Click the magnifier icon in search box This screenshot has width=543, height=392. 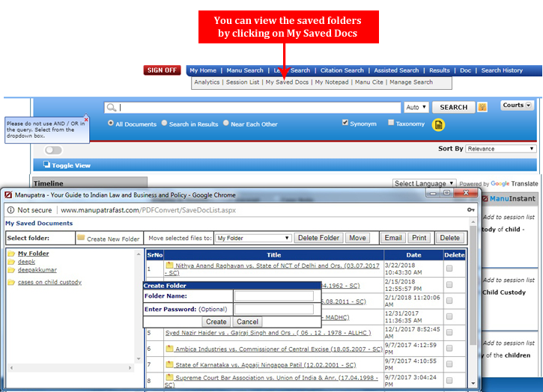pyautogui.click(x=112, y=108)
